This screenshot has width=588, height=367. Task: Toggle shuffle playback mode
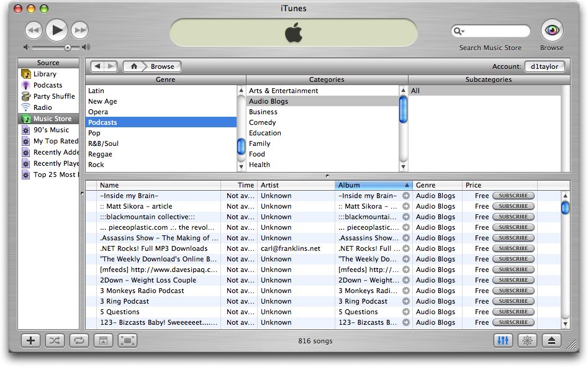(55, 340)
